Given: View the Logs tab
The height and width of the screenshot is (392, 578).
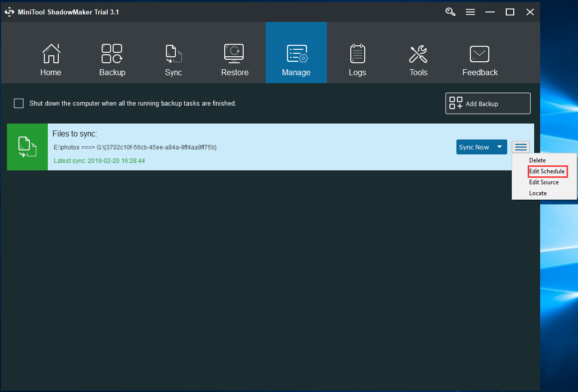Looking at the screenshot, I should (357, 53).
